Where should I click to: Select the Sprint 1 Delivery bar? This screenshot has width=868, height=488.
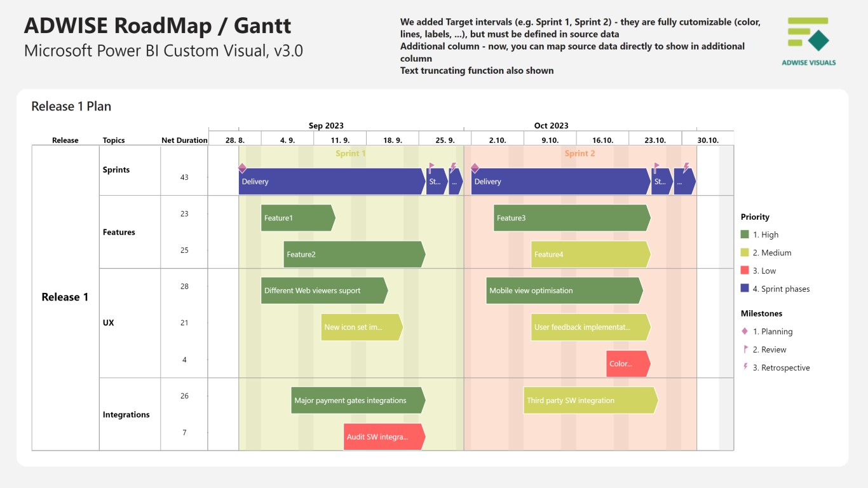tap(332, 182)
